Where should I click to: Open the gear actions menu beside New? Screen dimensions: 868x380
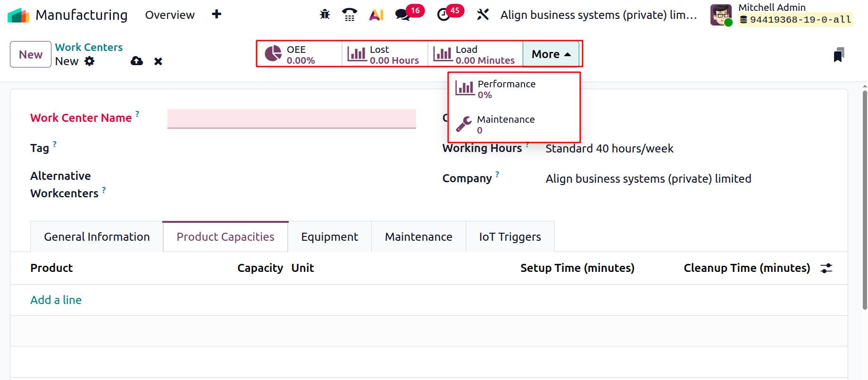[90, 61]
